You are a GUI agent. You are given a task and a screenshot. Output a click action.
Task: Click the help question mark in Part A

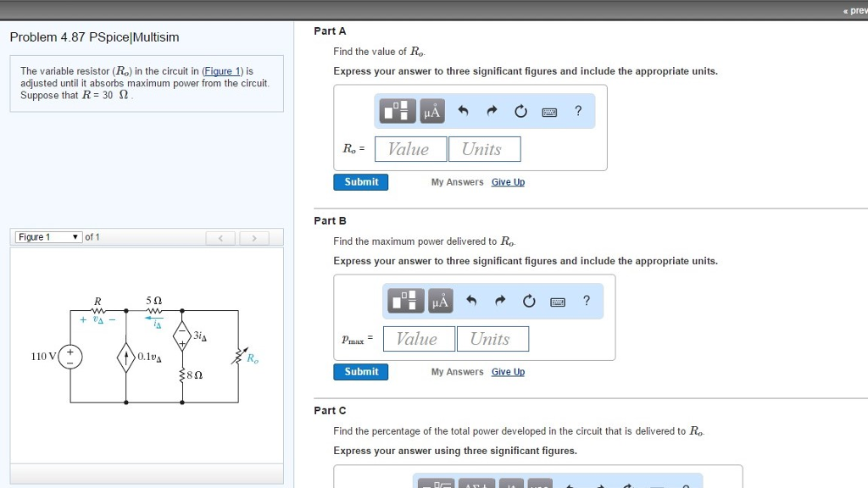(x=578, y=110)
